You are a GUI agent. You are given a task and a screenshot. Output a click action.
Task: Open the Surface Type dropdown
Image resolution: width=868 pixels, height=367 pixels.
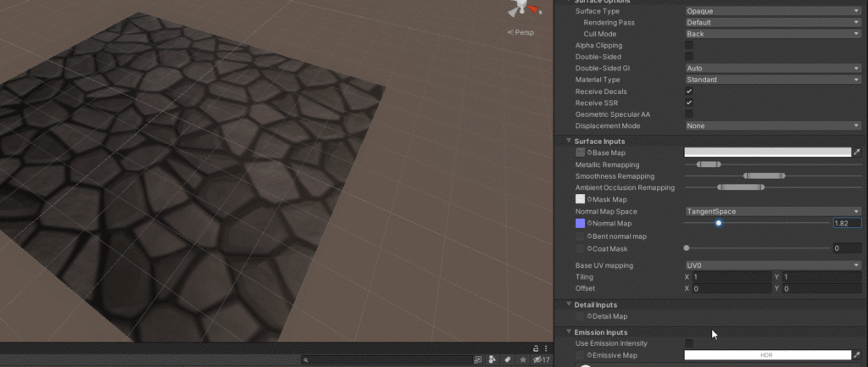[772, 11]
